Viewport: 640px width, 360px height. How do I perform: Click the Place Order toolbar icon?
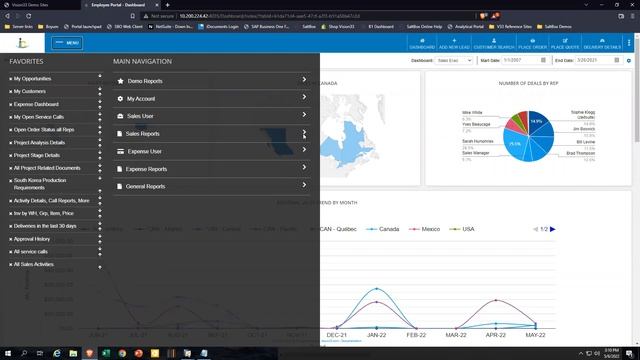point(532,43)
